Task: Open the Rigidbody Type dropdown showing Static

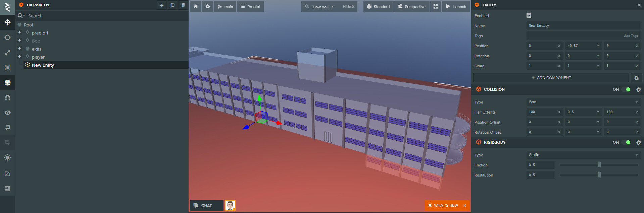Action: (x=583, y=155)
